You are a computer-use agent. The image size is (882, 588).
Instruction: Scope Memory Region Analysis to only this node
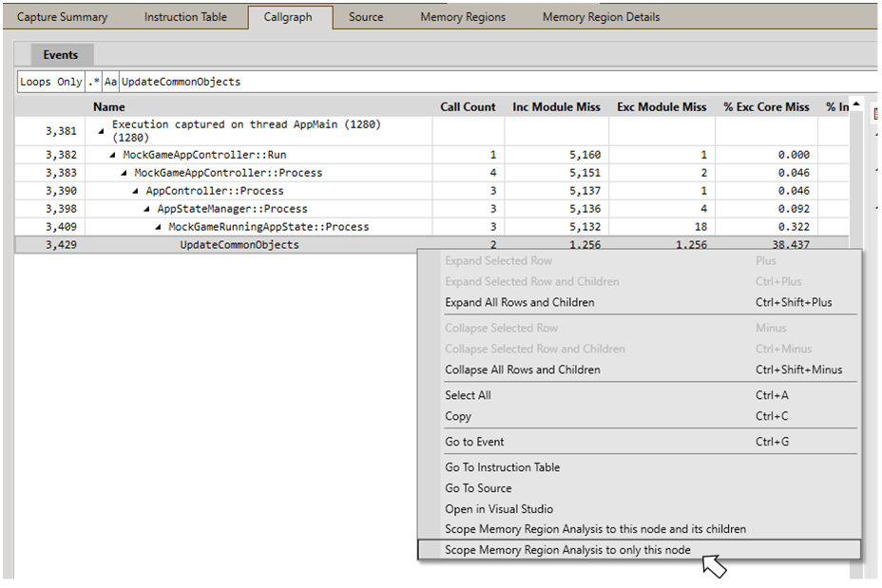[639, 550]
